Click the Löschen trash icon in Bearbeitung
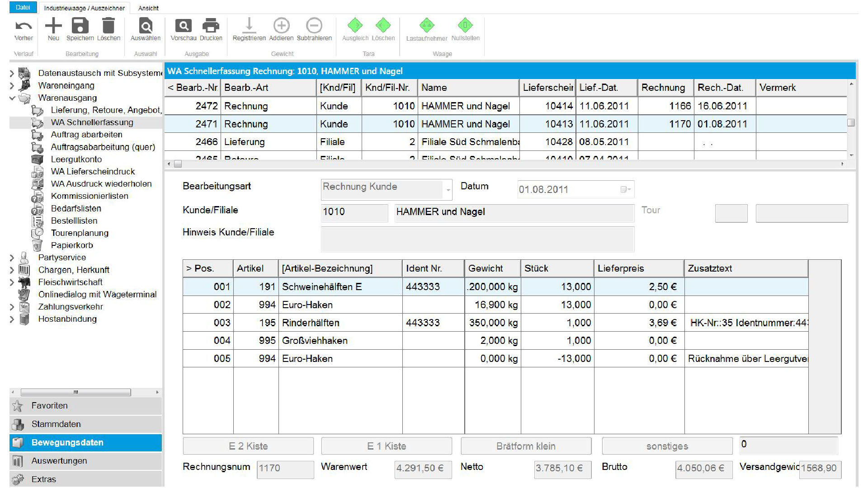This screenshot has height=488, width=868. [x=108, y=26]
